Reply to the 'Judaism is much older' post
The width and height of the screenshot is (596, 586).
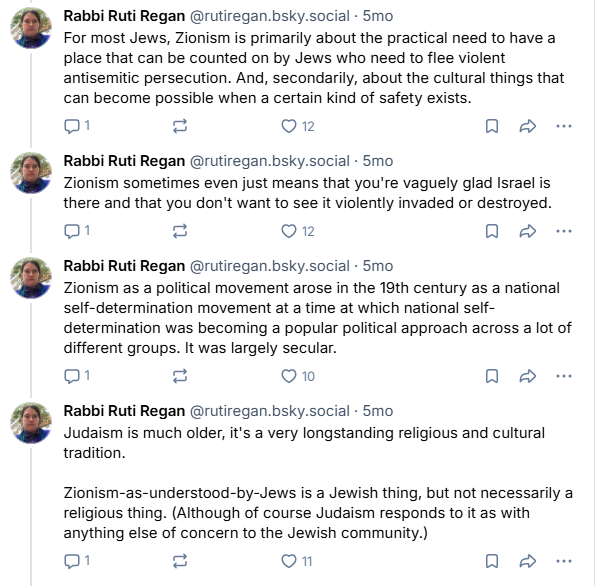coord(77,561)
